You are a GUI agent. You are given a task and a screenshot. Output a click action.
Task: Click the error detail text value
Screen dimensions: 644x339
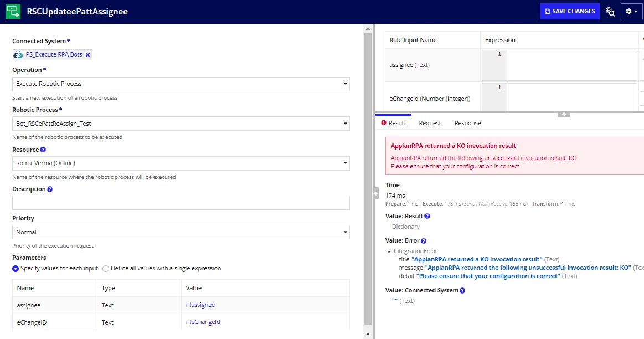click(488, 276)
